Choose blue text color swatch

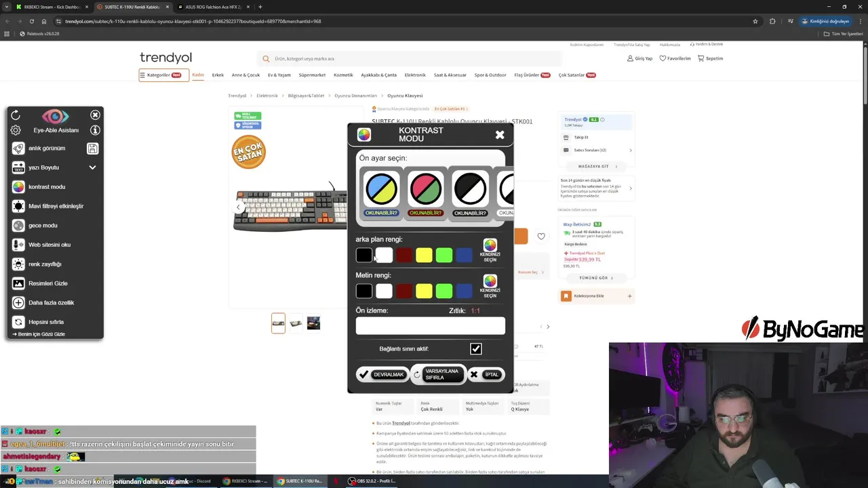click(x=464, y=291)
